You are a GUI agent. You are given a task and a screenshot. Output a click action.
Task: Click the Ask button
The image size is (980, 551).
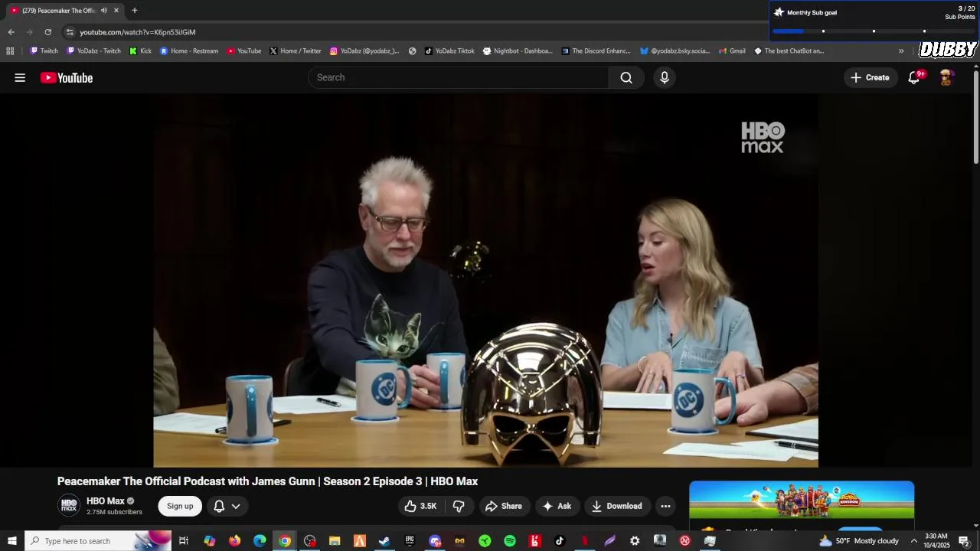click(557, 506)
